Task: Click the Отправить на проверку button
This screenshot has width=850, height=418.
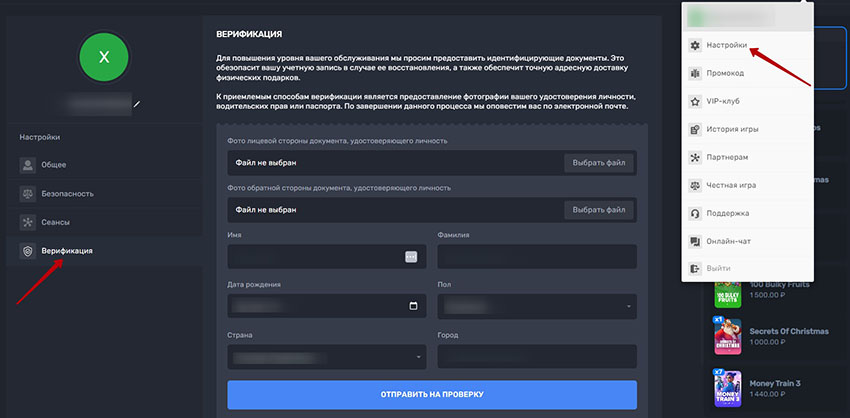Action: click(x=432, y=395)
